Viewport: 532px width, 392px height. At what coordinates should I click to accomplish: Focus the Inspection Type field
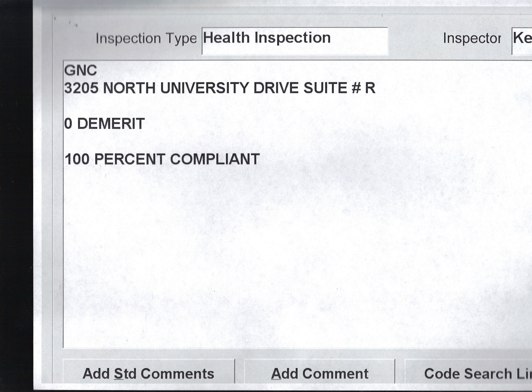tap(294, 40)
